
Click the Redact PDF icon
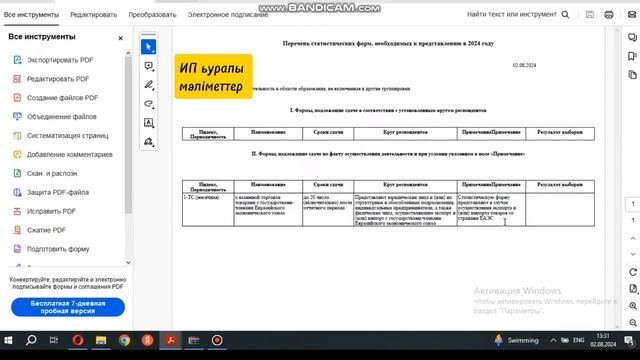17,211
